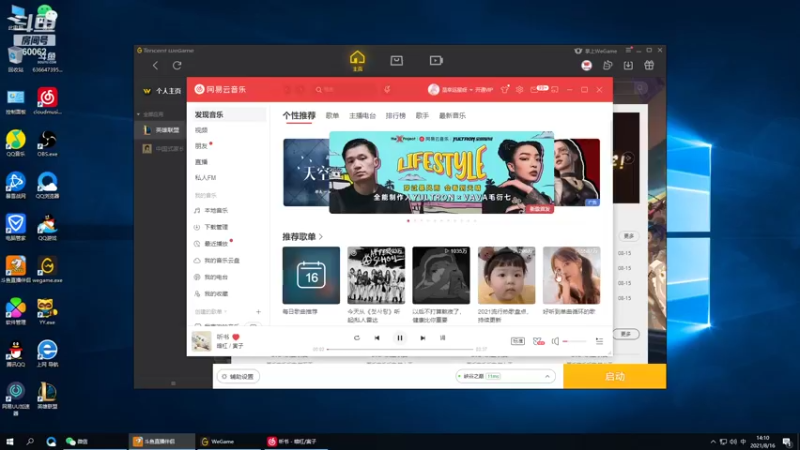Viewport: 800px width, 450px height.
Task: Click Windows Start button
Action: point(10,441)
